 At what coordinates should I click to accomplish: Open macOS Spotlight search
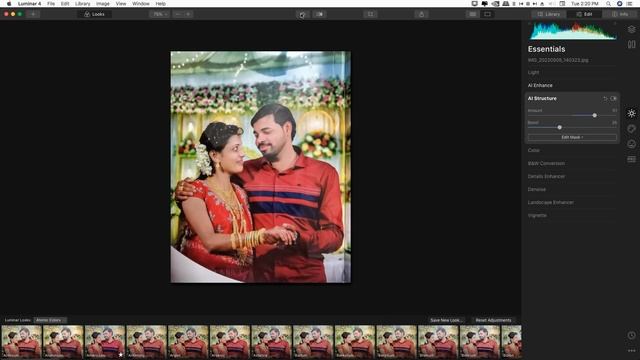(608, 4)
